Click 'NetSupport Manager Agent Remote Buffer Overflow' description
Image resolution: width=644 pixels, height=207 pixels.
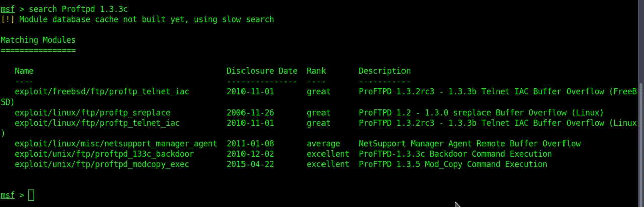(x=469, y=144)
